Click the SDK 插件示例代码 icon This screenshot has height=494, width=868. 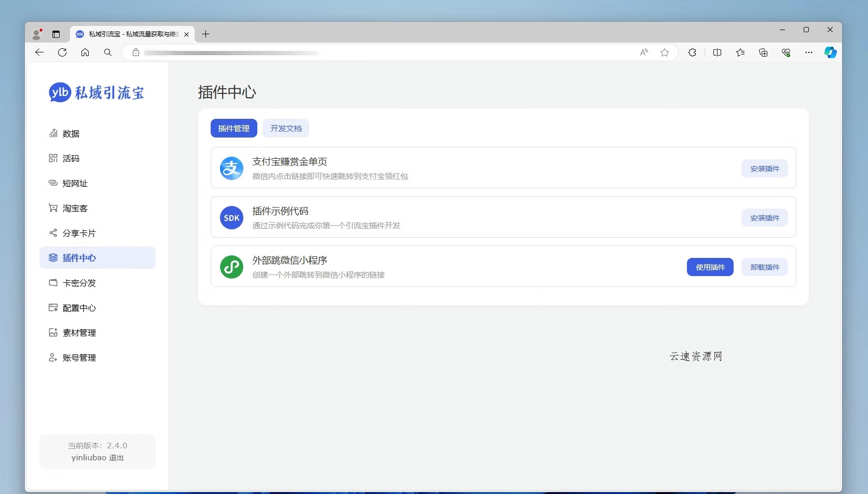pyautogui.click(x=231, y=217)
